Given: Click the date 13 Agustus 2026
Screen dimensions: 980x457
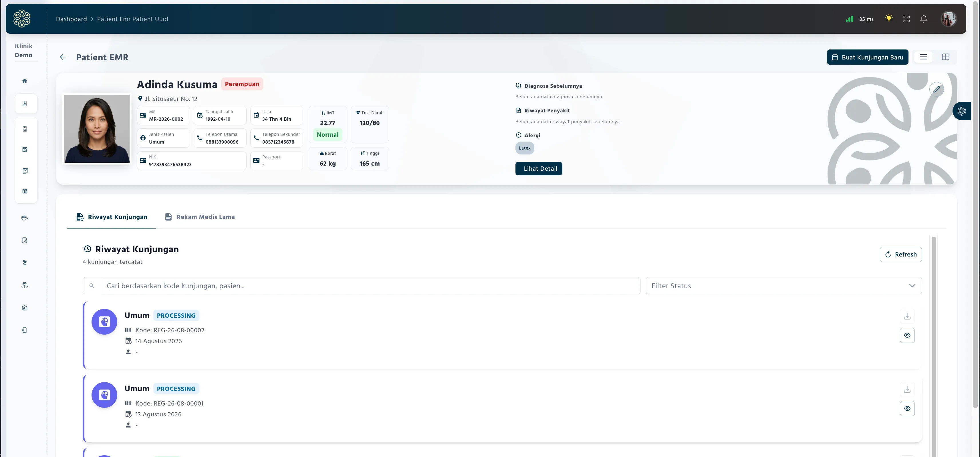Looking at the screenshot, I should pyautogui.click(x=158, y=414).
